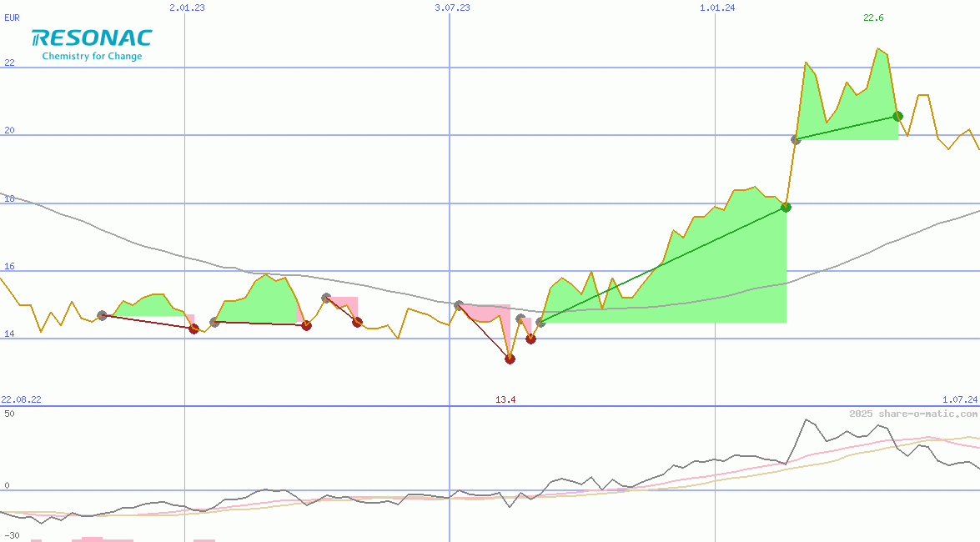Screen dimensions: 980x542
Task: Click the gray entry marker on the 3.07.23 line
Action: [460, 306]
